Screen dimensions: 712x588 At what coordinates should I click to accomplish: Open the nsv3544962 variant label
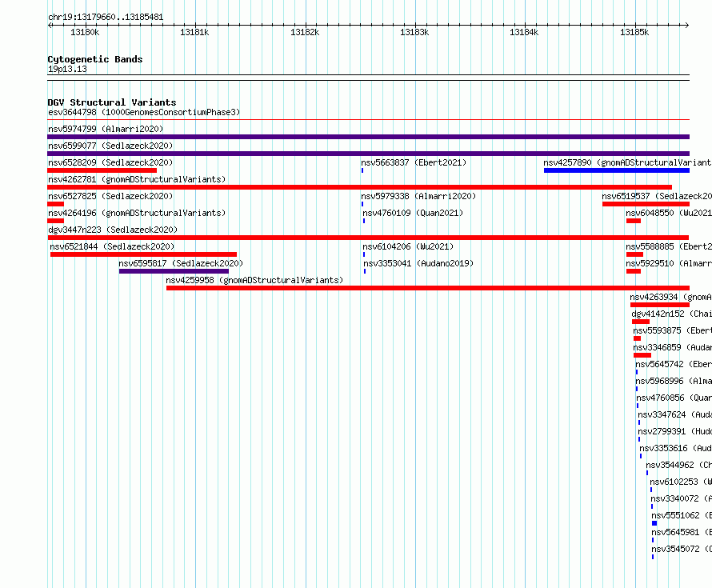(679, 465)
